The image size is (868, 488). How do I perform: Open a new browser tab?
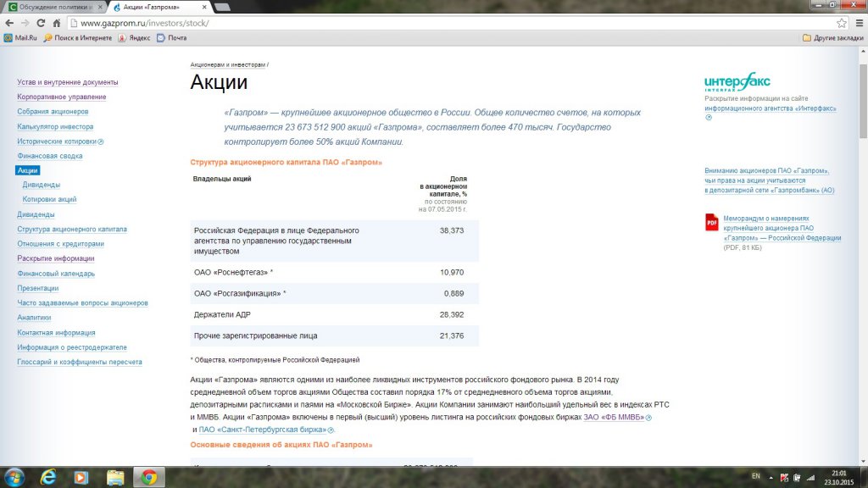coord(222,7)
